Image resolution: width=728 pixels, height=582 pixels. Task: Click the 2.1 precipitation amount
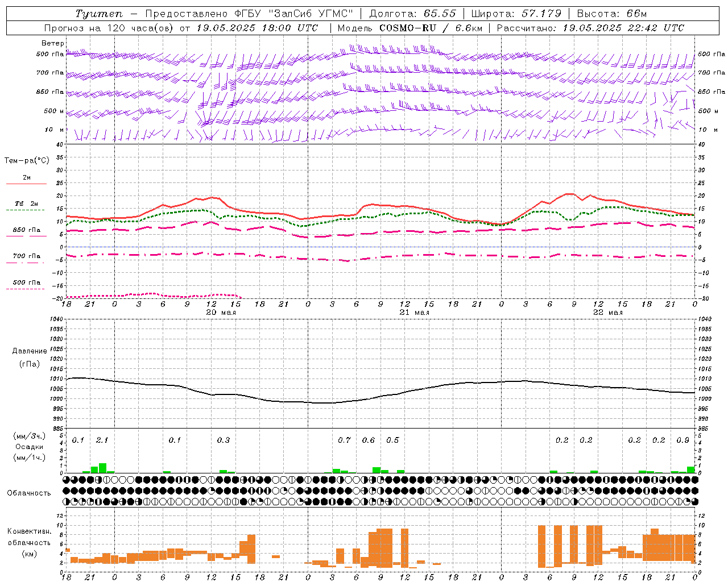point(102,440)
